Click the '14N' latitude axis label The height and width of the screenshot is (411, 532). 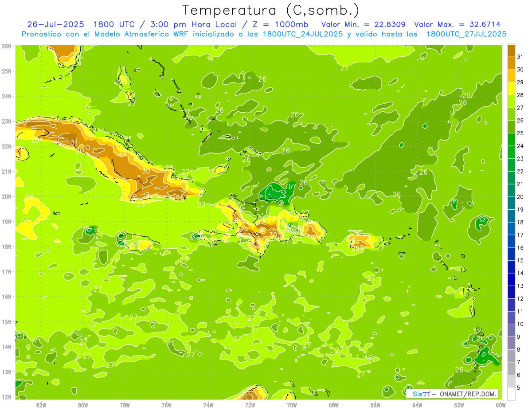click(x=6, y=347)
